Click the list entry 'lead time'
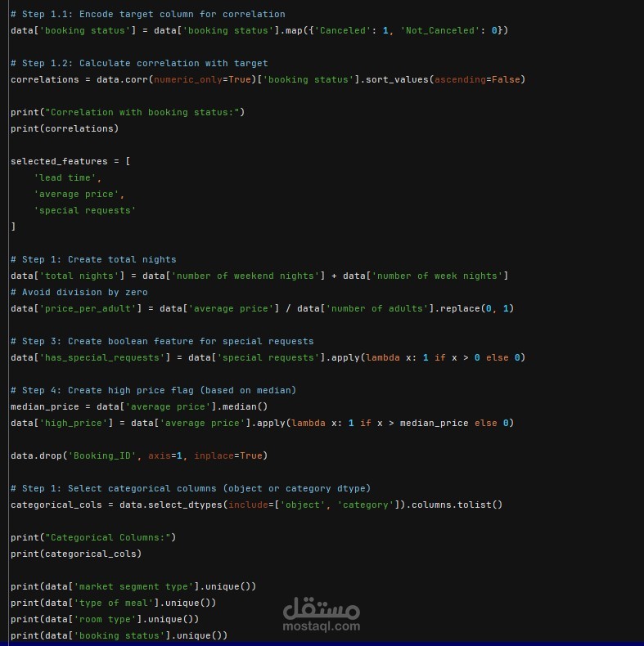Image resolution: width=644 pixels, height=646 pixels. [68, 177]
